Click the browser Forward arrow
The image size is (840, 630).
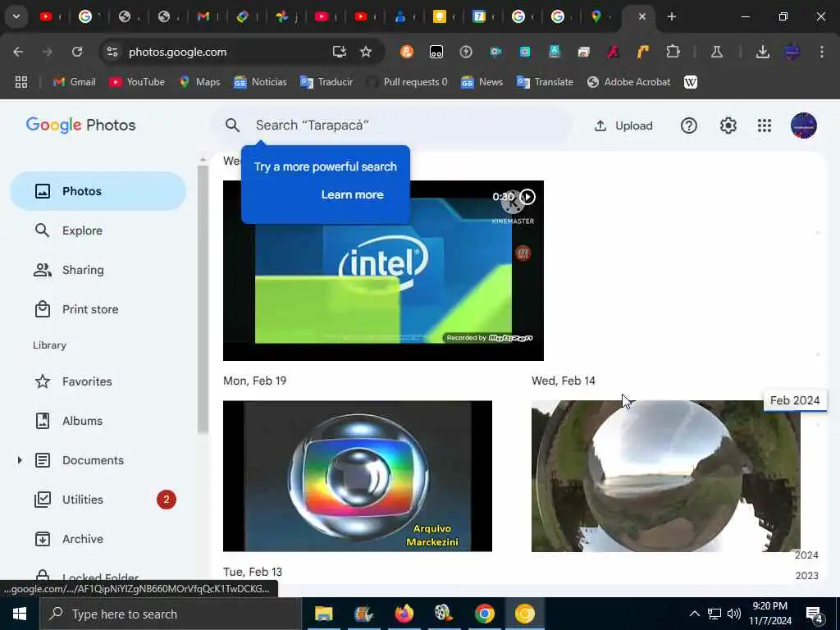coord(47,52)
